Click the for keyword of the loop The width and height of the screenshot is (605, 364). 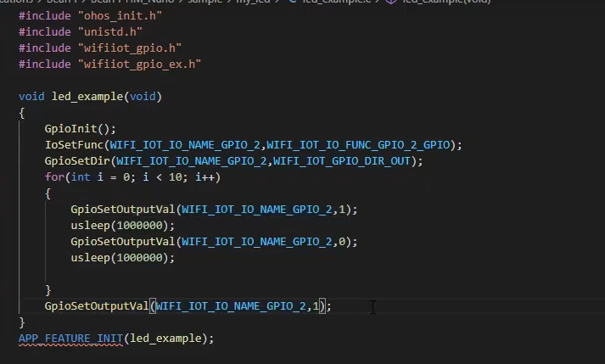click(x=54, y=177)
